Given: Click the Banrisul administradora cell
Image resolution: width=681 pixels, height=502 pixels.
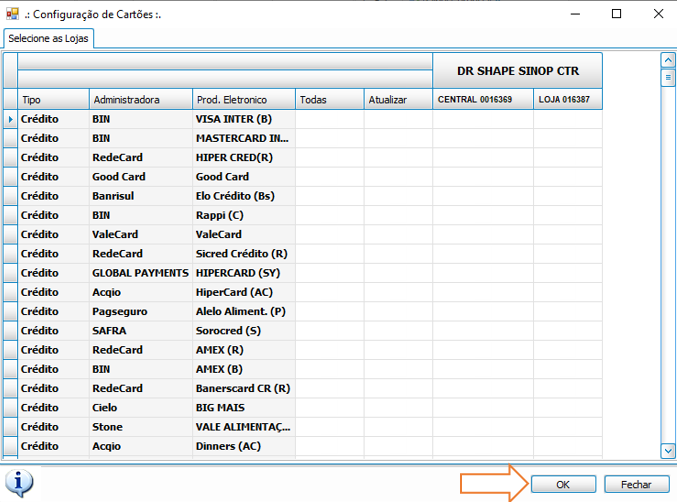Looking at the screenshot, I should [x=141, y=196].
